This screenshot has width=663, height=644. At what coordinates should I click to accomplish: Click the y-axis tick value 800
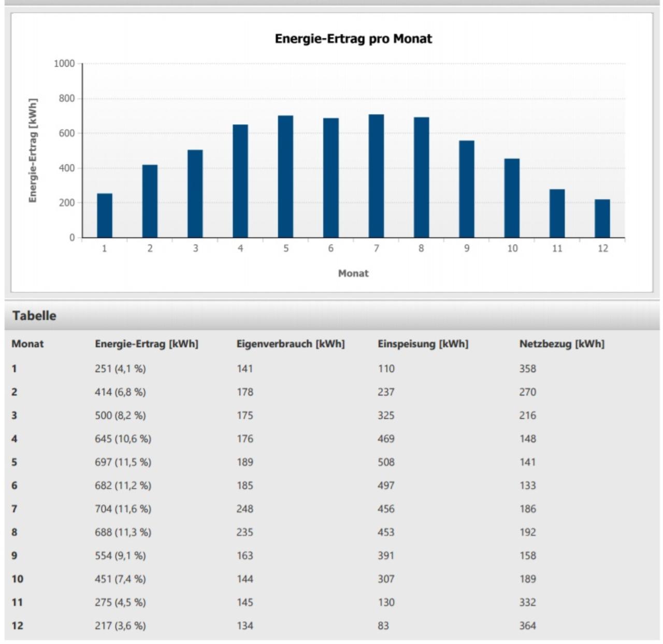coord(67,98)
